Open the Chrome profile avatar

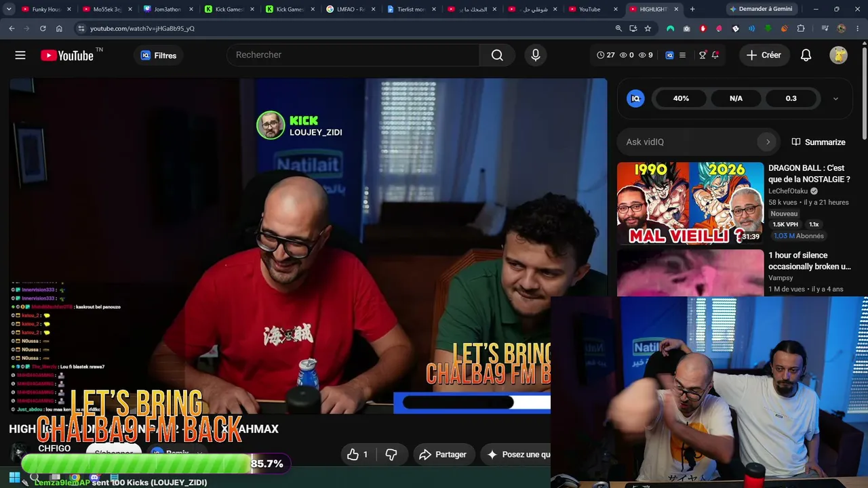click(842, 28)
